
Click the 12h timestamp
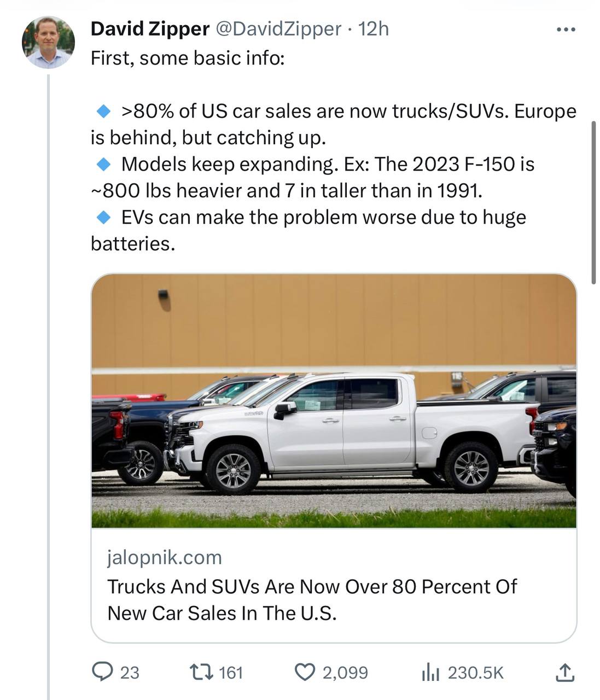pyautogui.click(x=374, y=29)
